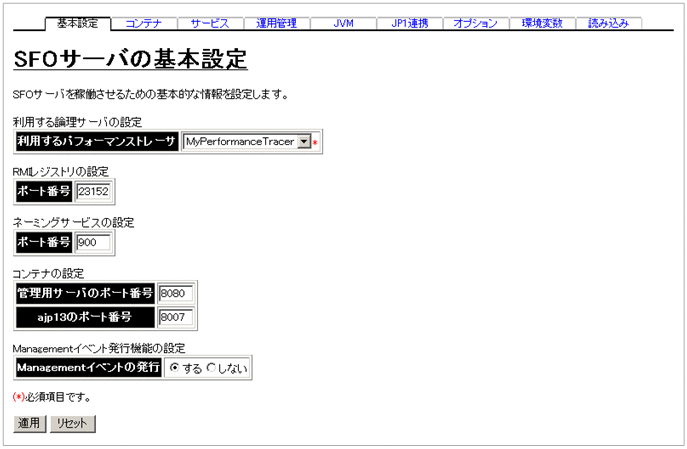Image resolution: width=687 pixels, height=449 pixels.
Task: Open the 環境変数 tab
Action: 542,23
